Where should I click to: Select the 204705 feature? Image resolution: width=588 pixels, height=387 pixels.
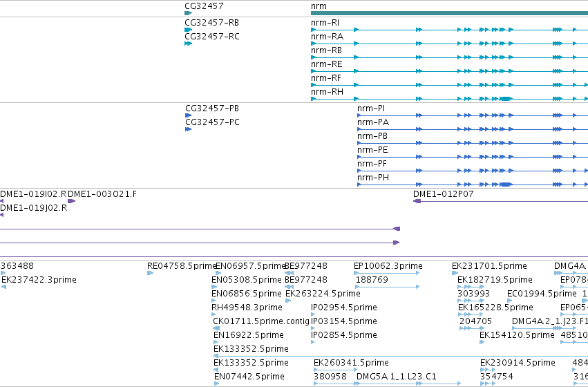(x=475, y=322)
